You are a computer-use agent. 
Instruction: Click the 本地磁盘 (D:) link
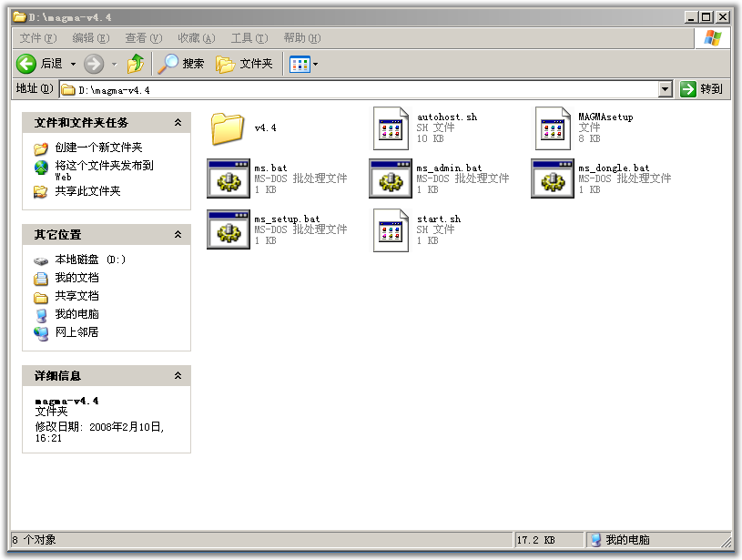(x=90, y=260)
